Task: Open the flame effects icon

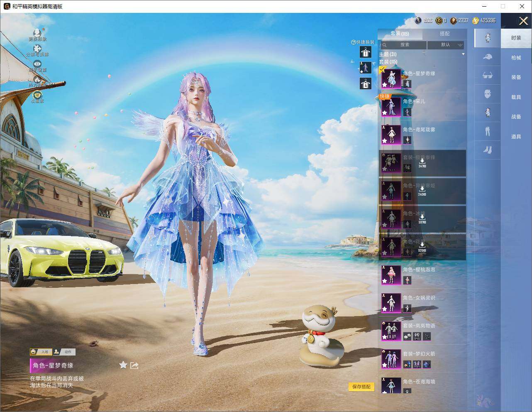Action: click(37, 79)
